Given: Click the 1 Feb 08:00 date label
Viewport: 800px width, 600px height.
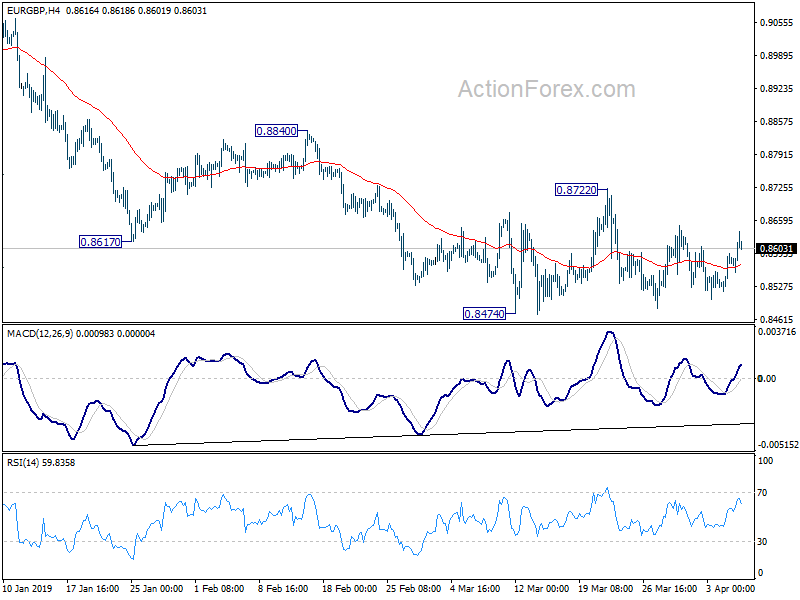Looking at the screenshot, I should point(219,589).
